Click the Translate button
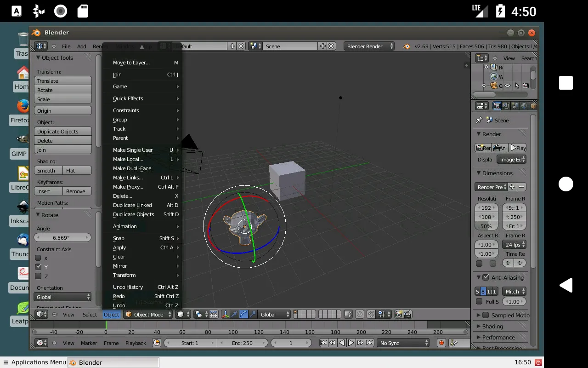This screenshot has height=368, width=588. (63, 81)
